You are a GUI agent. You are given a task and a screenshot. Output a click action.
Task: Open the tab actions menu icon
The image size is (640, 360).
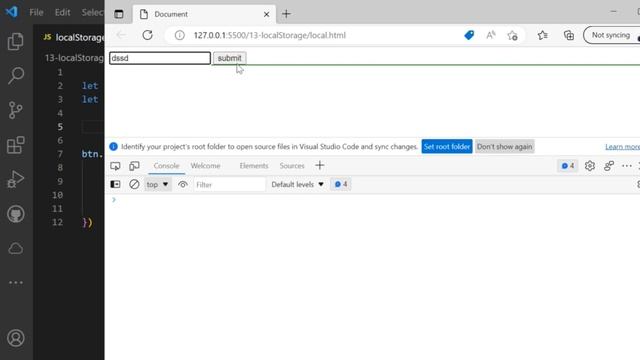point(119,14)
